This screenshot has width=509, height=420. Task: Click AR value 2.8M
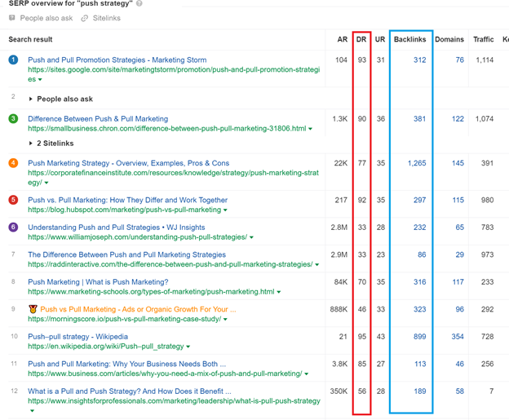[339, 228]
